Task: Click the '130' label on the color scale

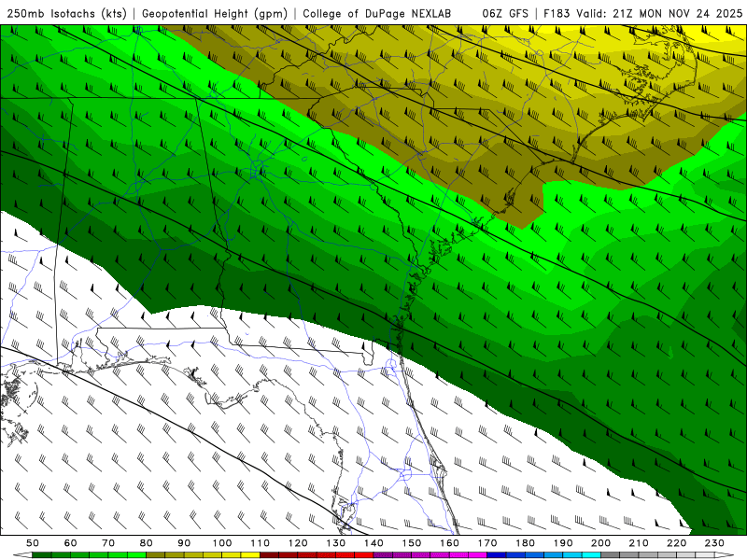Action: [336, 543]
